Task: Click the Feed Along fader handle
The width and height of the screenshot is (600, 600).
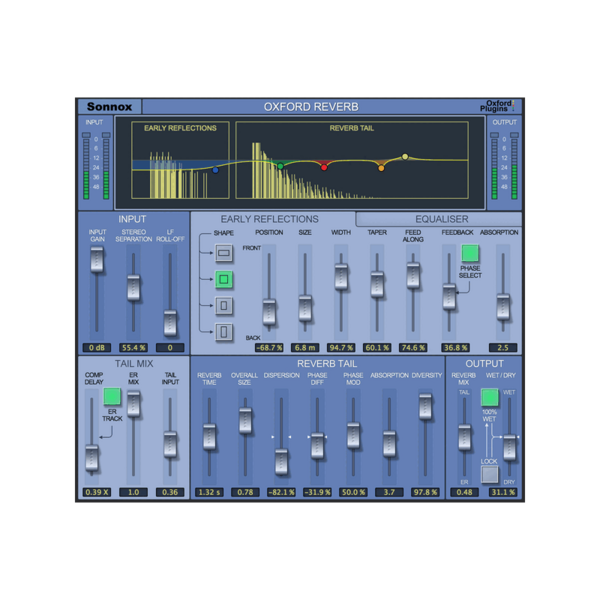Action: (413, 275)
